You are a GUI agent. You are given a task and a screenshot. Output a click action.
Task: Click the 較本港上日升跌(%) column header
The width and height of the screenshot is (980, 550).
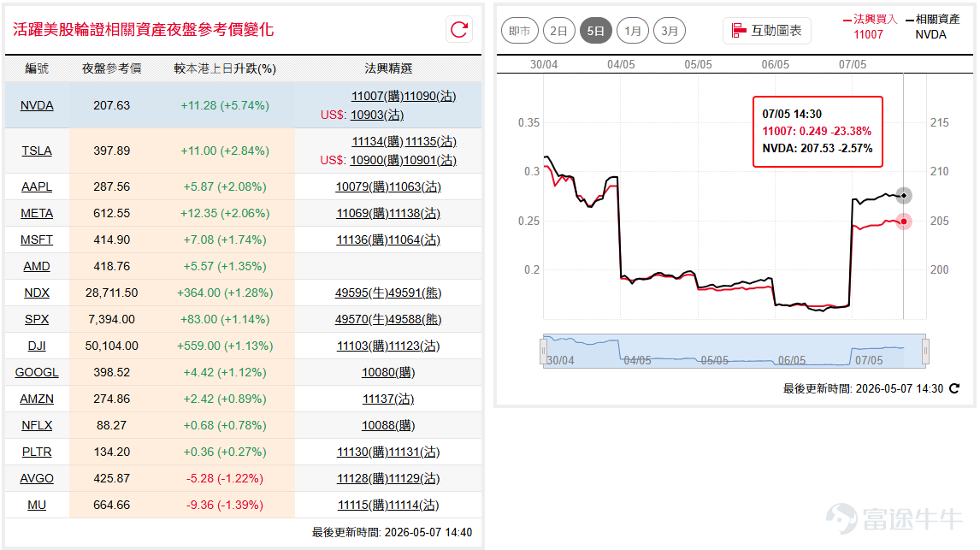tap(225, 68)
